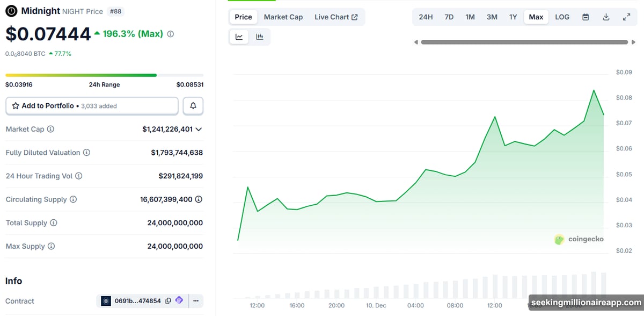
Task: Open the calendar date range picker
Action: (586, 17)
